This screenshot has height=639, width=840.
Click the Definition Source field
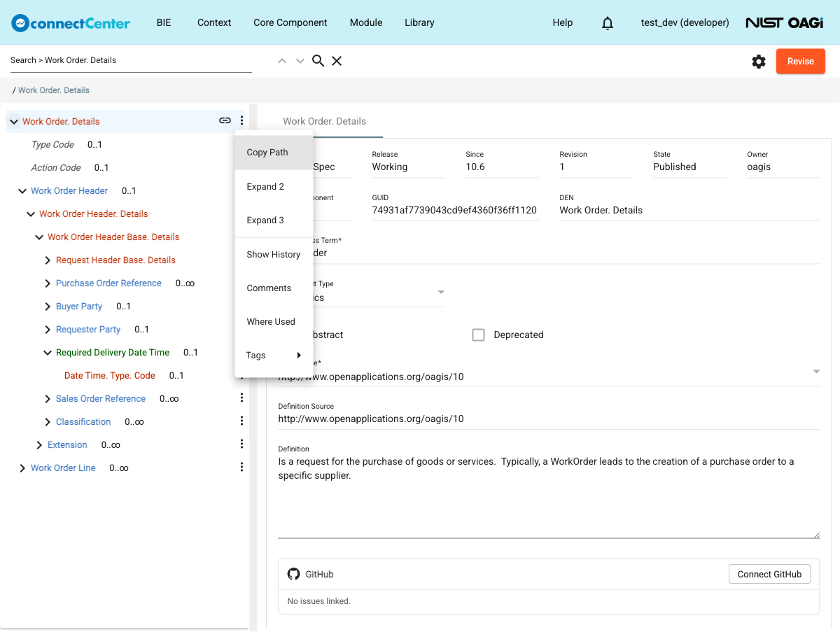[549, 419]
